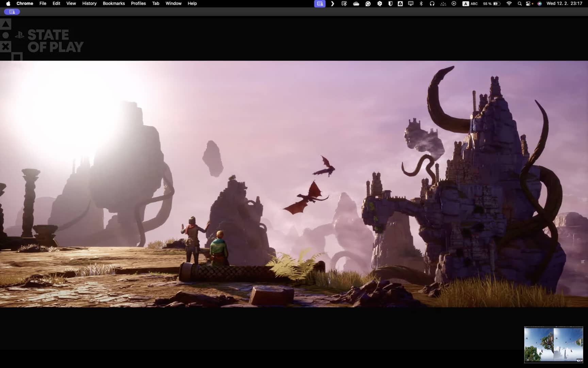Open the History menu
The width and height of the screenshot is (588, 368).
click(89, 3)
